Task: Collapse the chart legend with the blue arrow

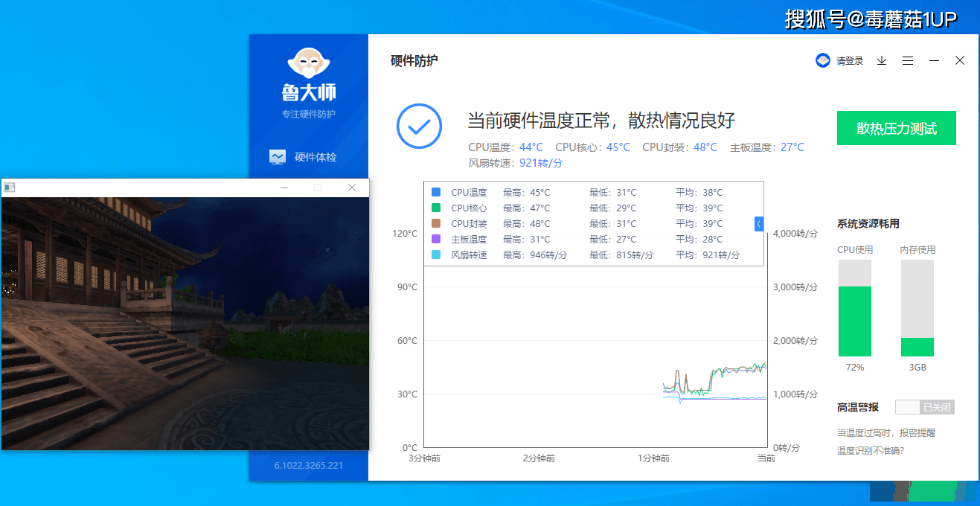Action: (759, 224)
